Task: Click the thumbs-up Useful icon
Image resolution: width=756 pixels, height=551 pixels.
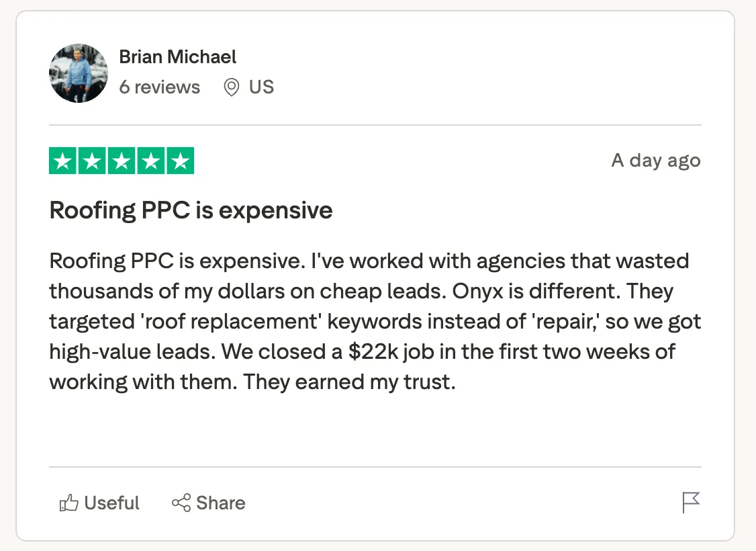Action: (x=68, y=503)
